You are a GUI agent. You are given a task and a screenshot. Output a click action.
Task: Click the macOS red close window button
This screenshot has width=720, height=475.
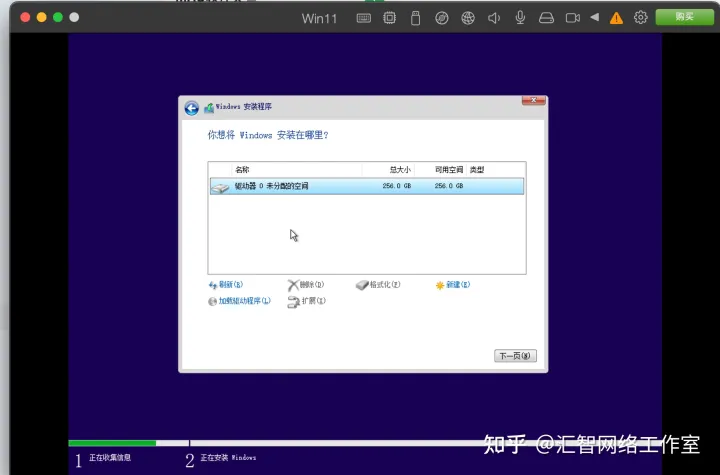(x=25, y=17)
